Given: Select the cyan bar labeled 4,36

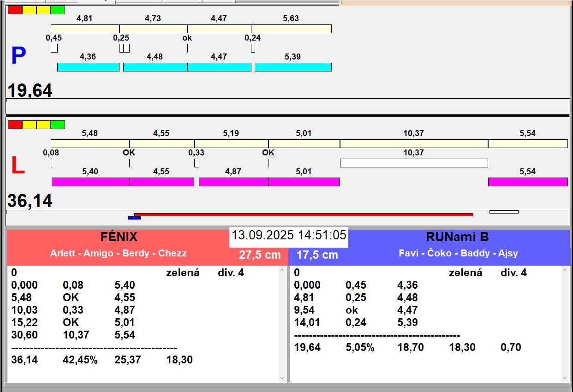Looking at the screenshot, I should (88, 67).
